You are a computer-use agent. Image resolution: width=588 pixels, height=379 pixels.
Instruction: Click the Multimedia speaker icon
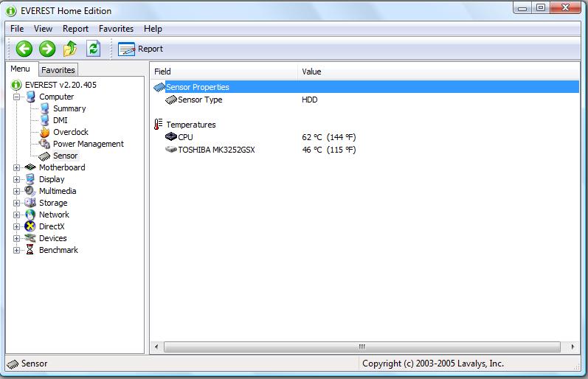click(x=30, y=191)
